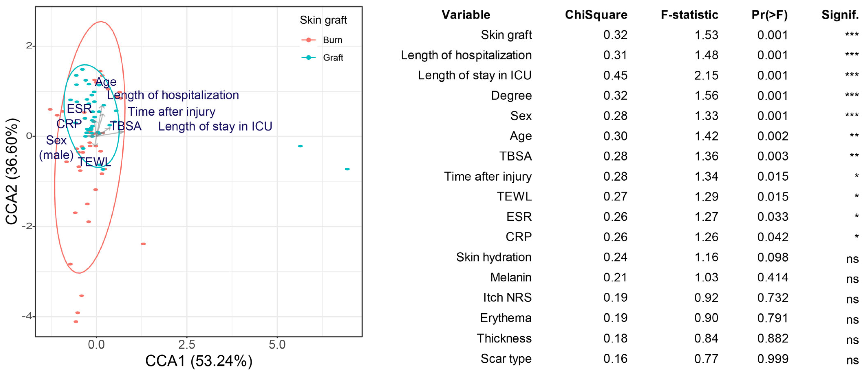The height and width of the screenshot is (373, 868).
Task: Click the Time after injury plot label
Action: 171,112
